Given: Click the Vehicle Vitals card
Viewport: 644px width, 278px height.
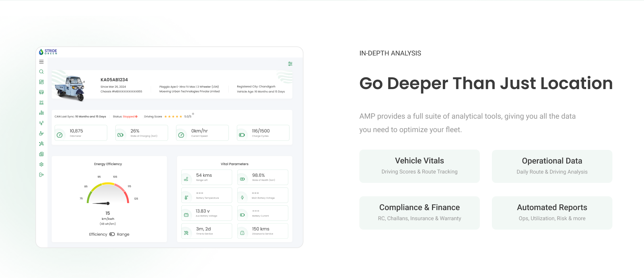Looking at the screenshot, I should 419,166.
